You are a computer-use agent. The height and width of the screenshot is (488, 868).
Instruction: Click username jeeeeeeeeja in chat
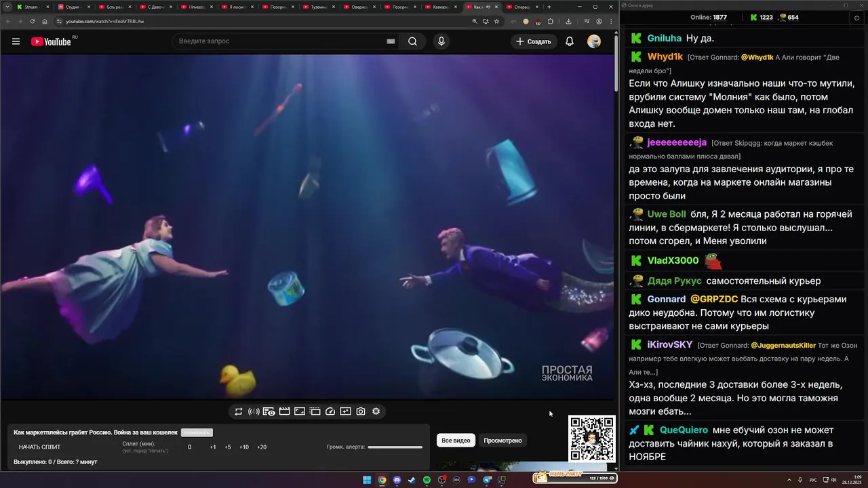(677, 143)
